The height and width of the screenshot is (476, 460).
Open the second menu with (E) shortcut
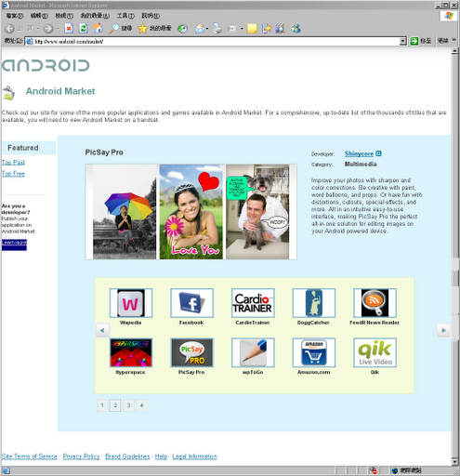pos(39,16)
